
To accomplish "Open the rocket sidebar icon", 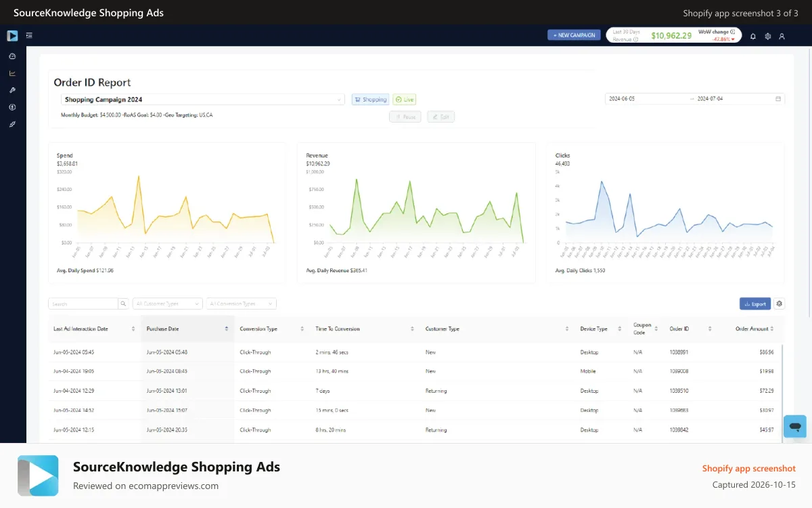I will tap(12, 125).
